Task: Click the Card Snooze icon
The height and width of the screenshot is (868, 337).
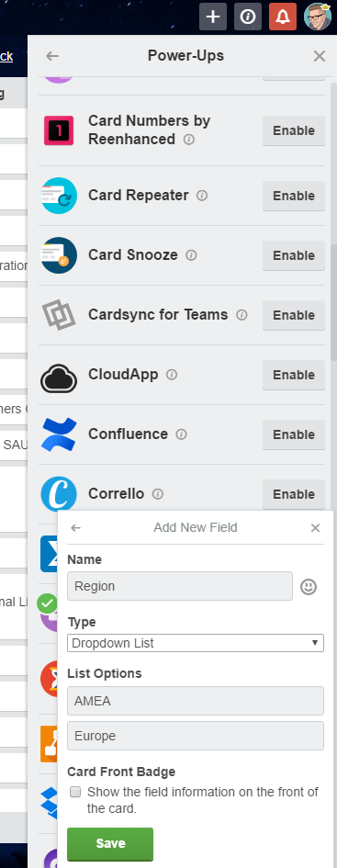Action: [59, 255]
